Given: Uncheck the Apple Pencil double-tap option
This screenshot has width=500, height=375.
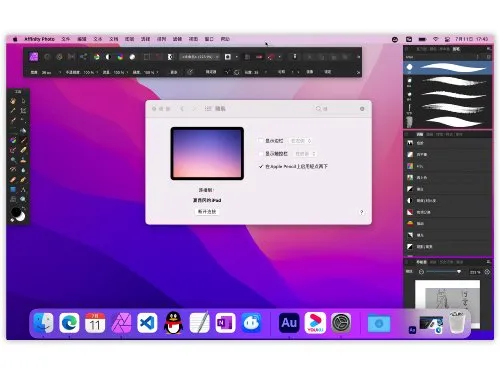Looking at the screenshot, I should tap(261, 166).
